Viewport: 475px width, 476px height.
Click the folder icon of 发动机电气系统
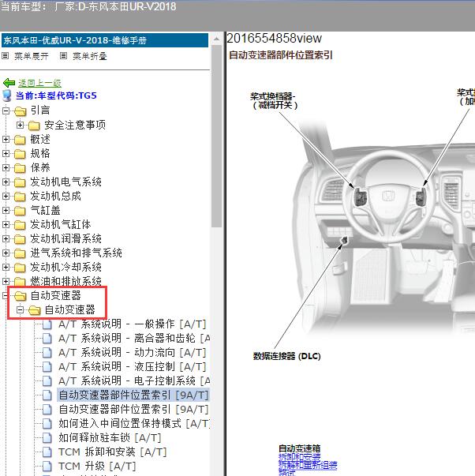[x=20, y=182]
